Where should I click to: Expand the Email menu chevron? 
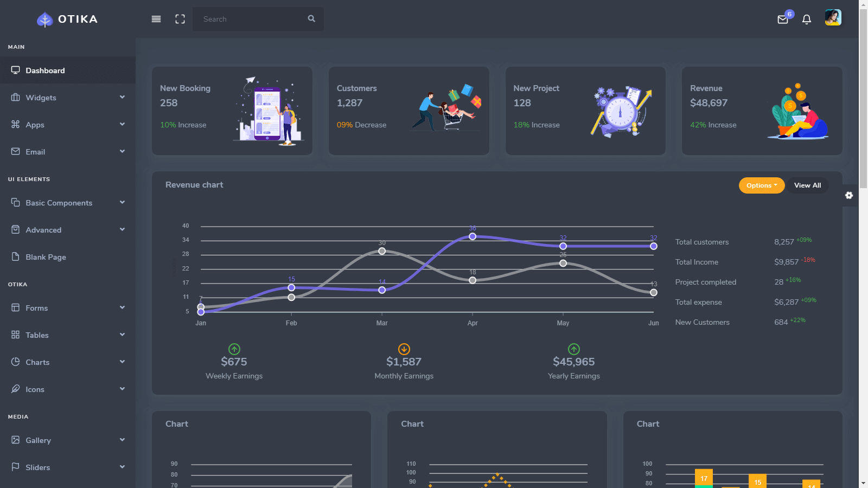[x=122, y=151]
